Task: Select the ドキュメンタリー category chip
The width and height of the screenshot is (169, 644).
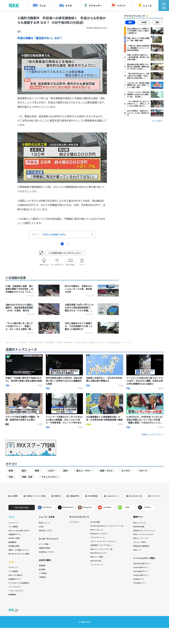Action: (50, 477)
